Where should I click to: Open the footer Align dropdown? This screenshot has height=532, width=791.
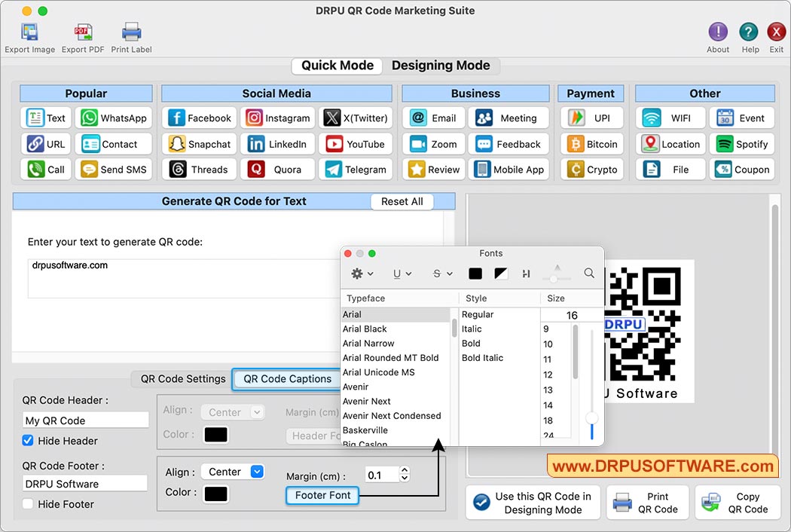(x=233, y=471)
